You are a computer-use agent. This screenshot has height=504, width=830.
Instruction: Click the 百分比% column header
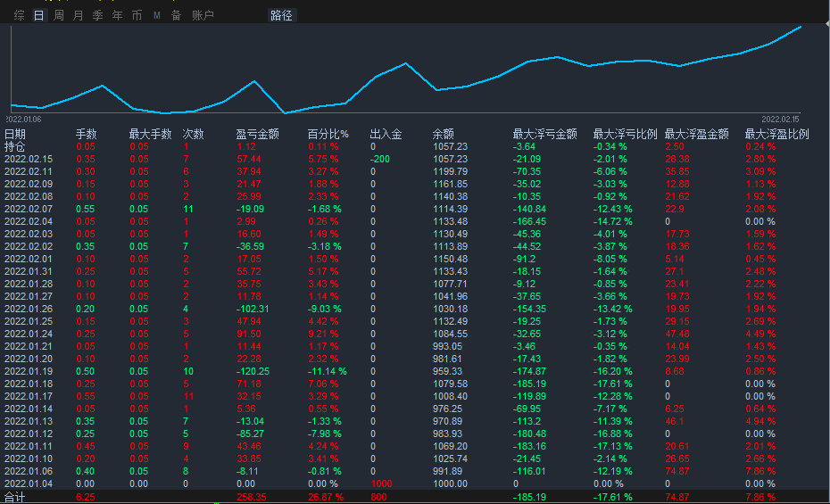[x=328, y=134]
